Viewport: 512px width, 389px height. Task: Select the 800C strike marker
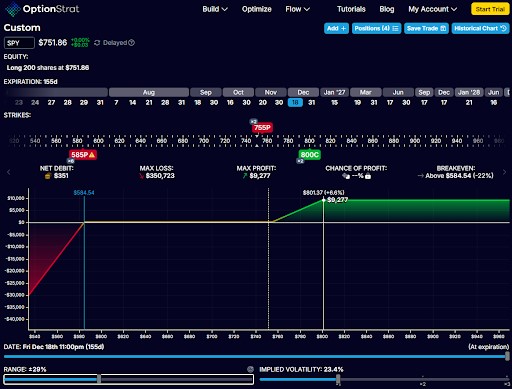coord(310,155)
